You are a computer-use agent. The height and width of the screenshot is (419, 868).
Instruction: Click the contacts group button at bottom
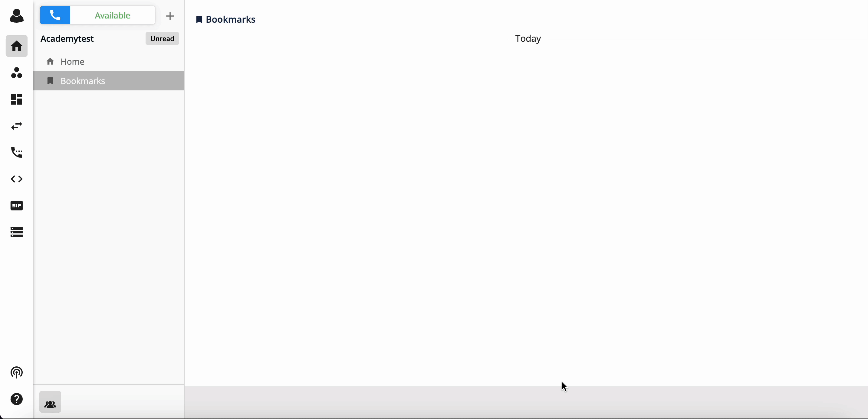(x=50, y=402)
